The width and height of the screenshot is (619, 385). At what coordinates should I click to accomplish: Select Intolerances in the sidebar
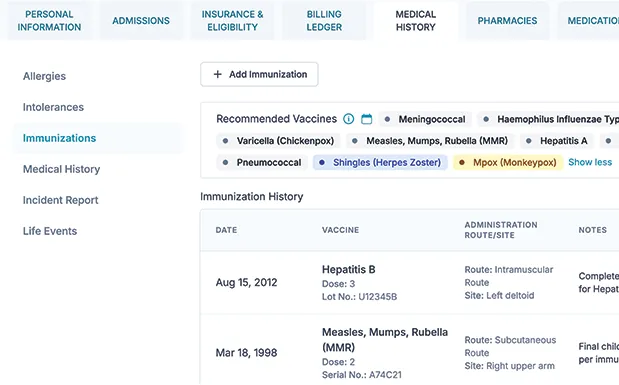(53, 107)
